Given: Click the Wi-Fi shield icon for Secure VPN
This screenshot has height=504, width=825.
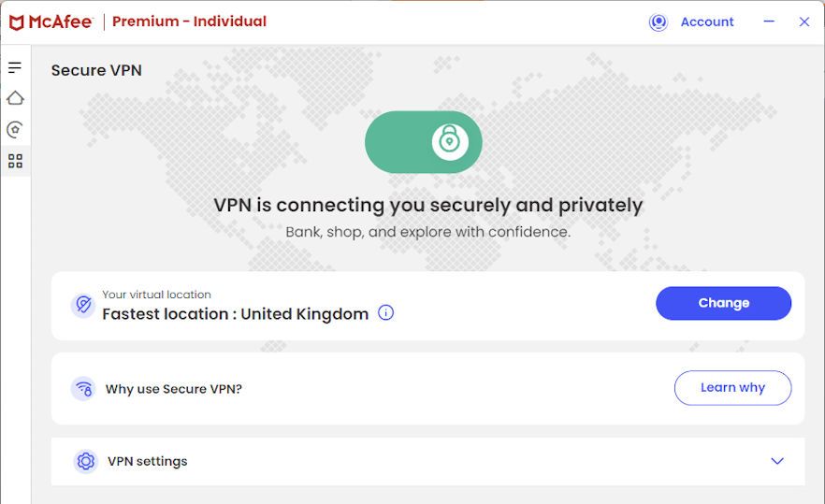Looking at the screenshot, I should pos(84,388).
